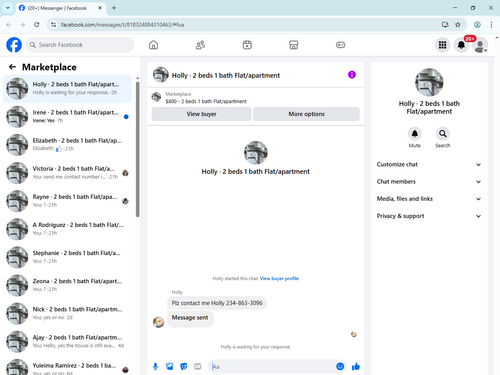Click the conversation list scrollbar
This screenshot has height=375, width=500.
click(137, 149)
